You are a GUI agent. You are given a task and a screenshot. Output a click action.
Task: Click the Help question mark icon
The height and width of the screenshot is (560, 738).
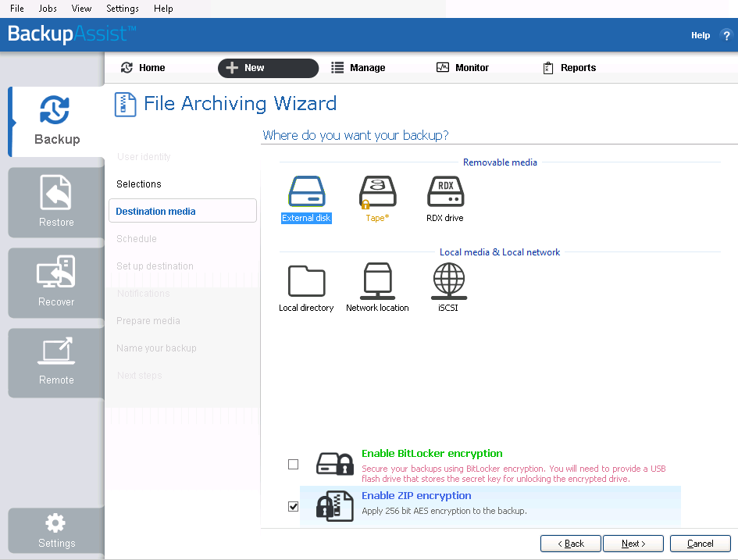(x=726, y=35)
